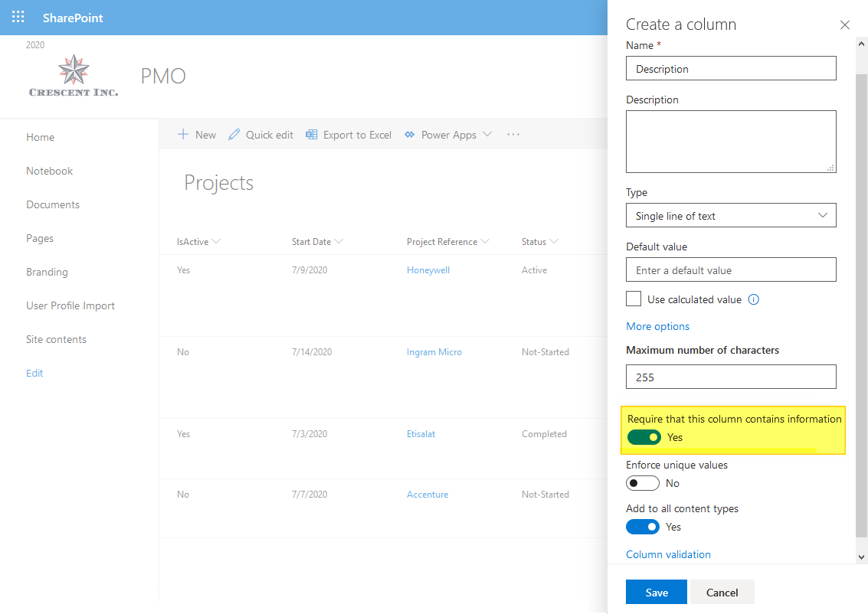Turn off Add to all content types
Image resolution: width=868 pixels, height=614 pixels.
pyautogui.click(x=642, y=527)
